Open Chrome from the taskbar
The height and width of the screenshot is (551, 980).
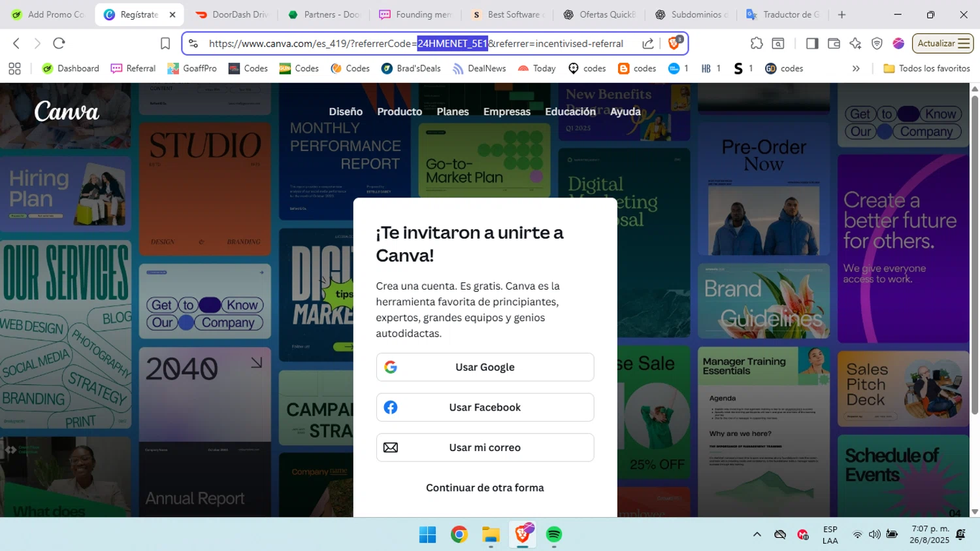459,535
